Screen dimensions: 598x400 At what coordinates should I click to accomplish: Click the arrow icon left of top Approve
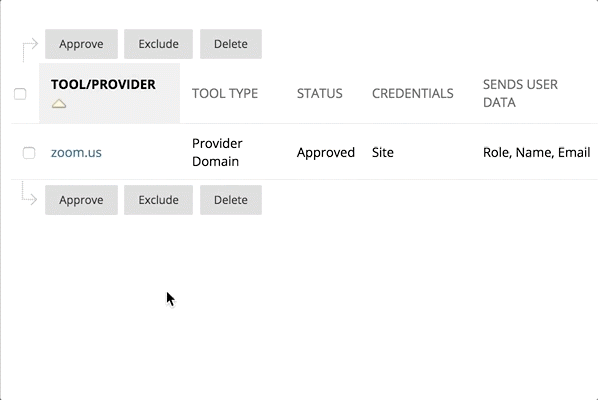(x=30, y=50)
